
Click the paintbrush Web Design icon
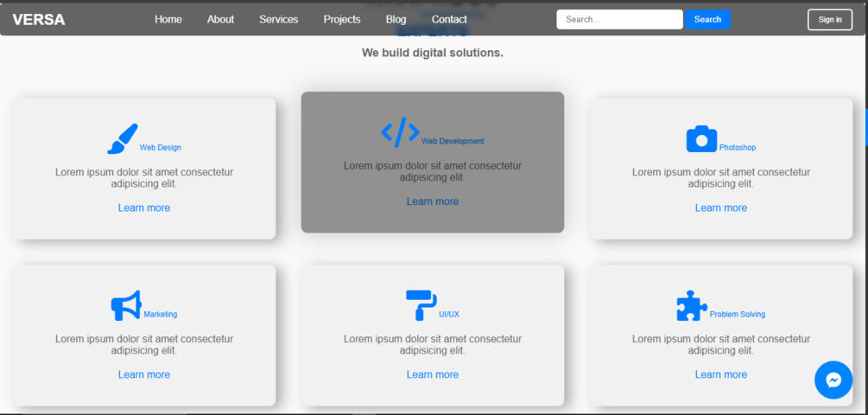(x=123, y=138)
